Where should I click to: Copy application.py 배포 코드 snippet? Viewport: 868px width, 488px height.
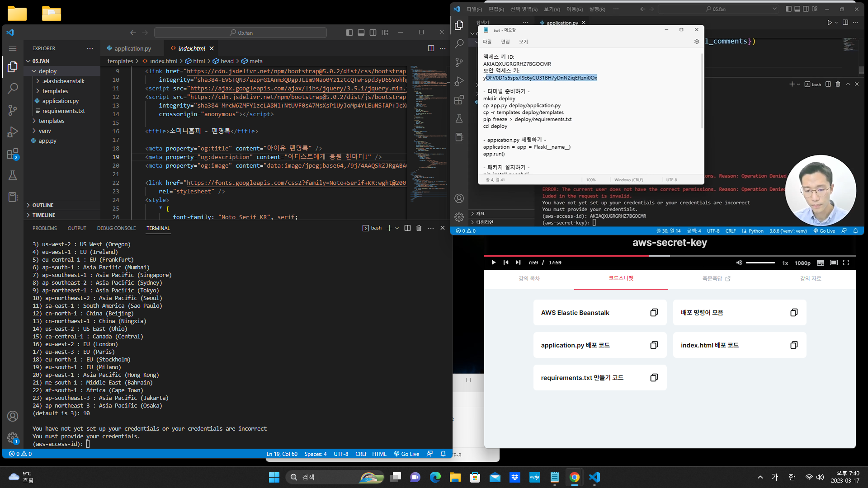click(x=654, y=345)
